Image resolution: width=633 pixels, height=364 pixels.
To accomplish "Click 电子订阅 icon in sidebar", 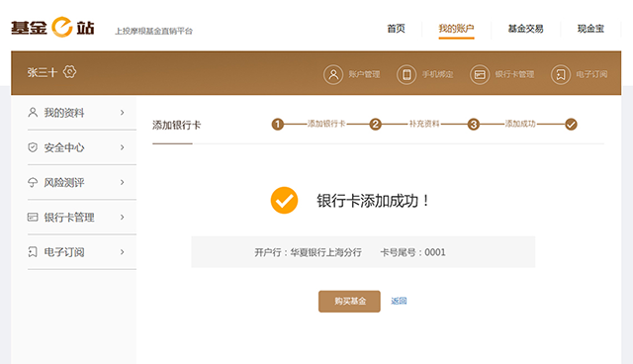I will (33, 252).
